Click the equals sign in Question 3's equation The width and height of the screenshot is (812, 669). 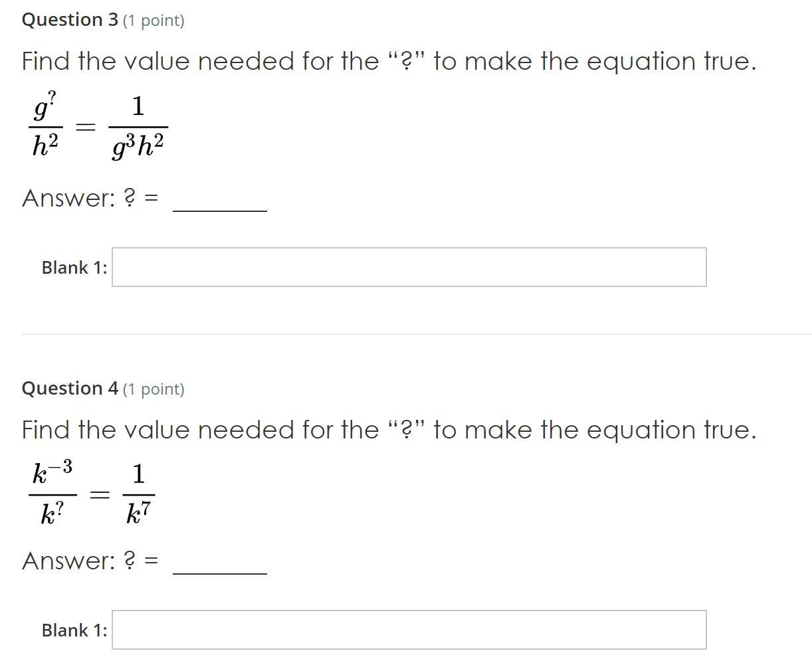pyautogui.click(x=85, y=126)
